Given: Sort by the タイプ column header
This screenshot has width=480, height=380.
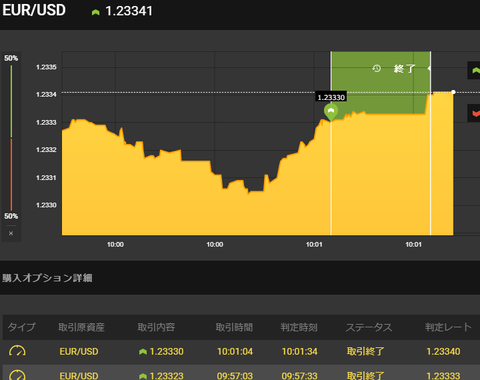Looking at the screenshot, I should (x=21, y=327).
